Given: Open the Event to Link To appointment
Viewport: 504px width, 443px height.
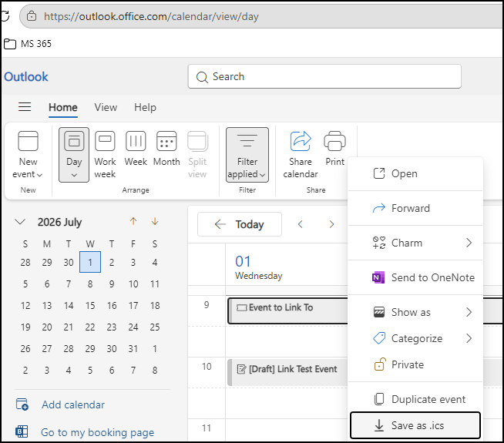Looking at the screenshot, I should coord(287,310).
